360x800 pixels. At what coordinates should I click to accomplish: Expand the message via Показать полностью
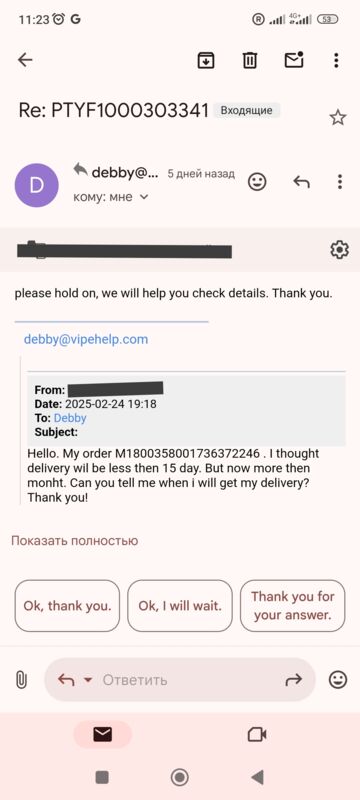point(74,541)
